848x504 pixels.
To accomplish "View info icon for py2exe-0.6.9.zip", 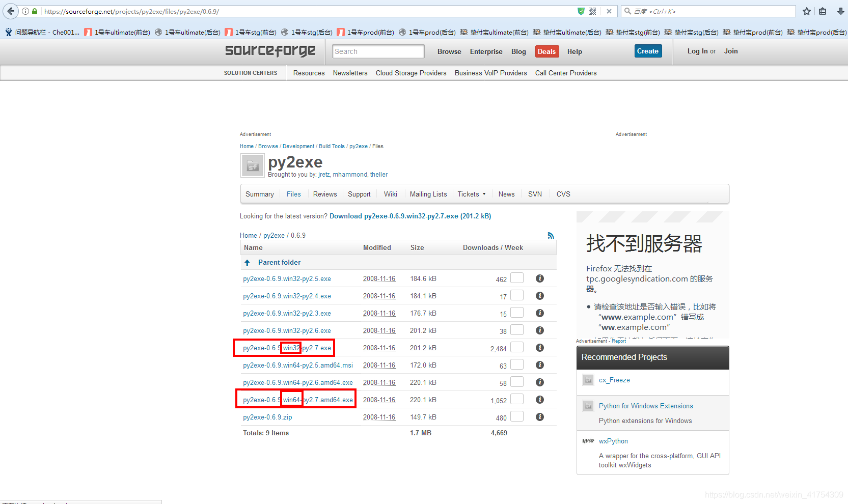I will click(x=540, y=417).
